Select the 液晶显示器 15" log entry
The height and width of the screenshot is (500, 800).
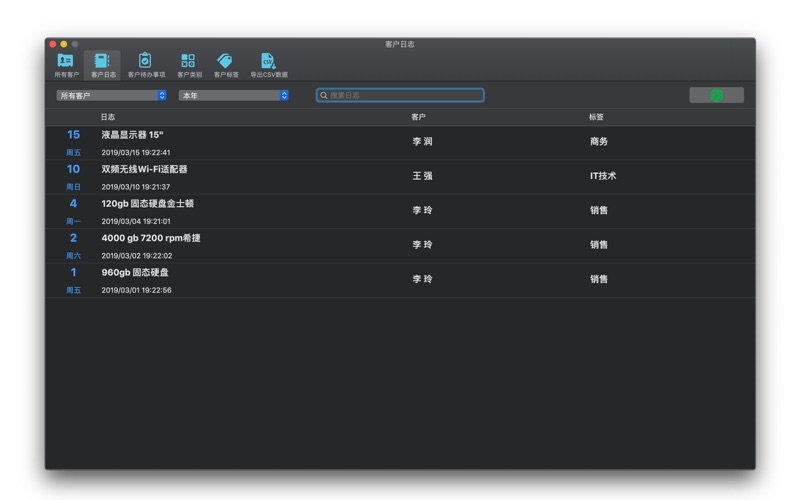pyautogui.click(x=132, y=135)
